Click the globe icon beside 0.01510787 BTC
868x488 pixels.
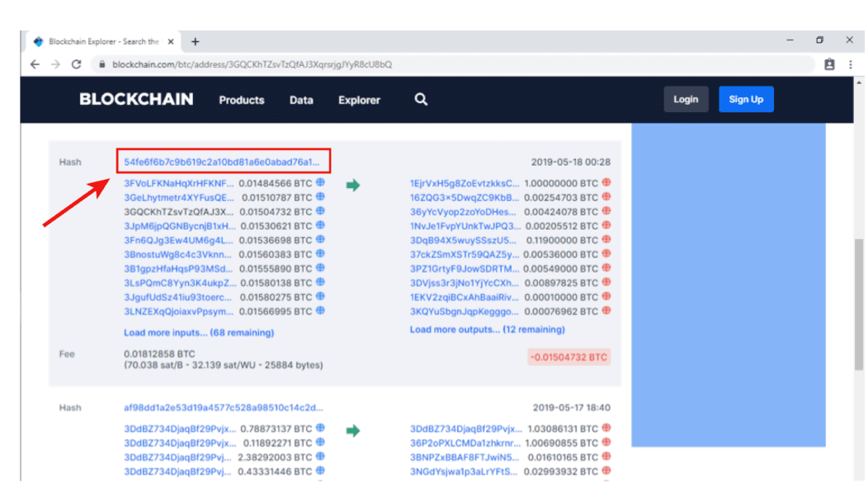coord(320,197)
